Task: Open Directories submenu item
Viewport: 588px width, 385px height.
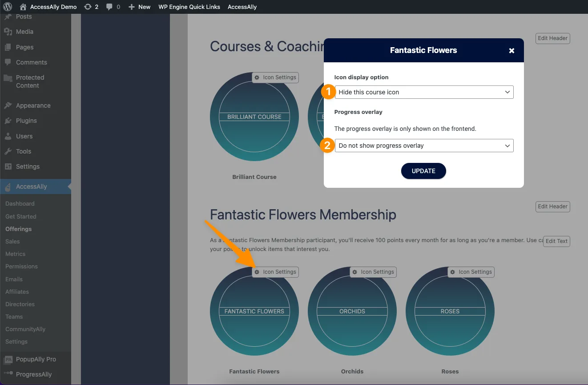Action: click(x=20, y=304)
